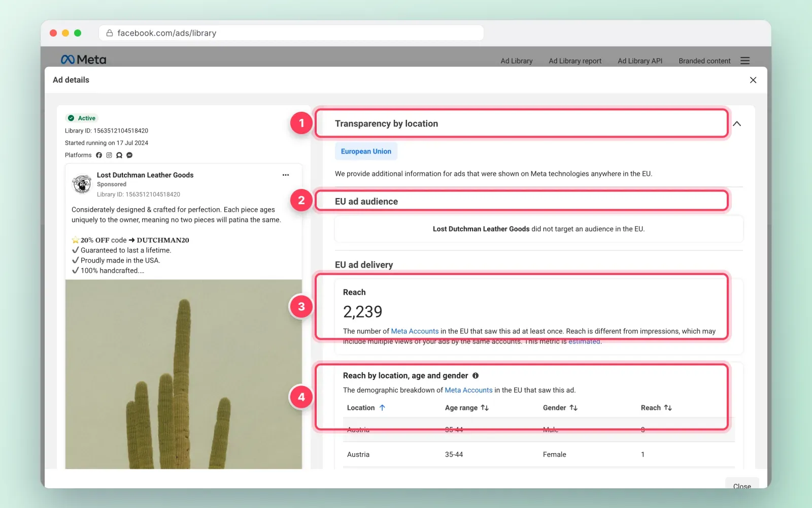Click the 'Transparency by location' heading

(386, 124)
